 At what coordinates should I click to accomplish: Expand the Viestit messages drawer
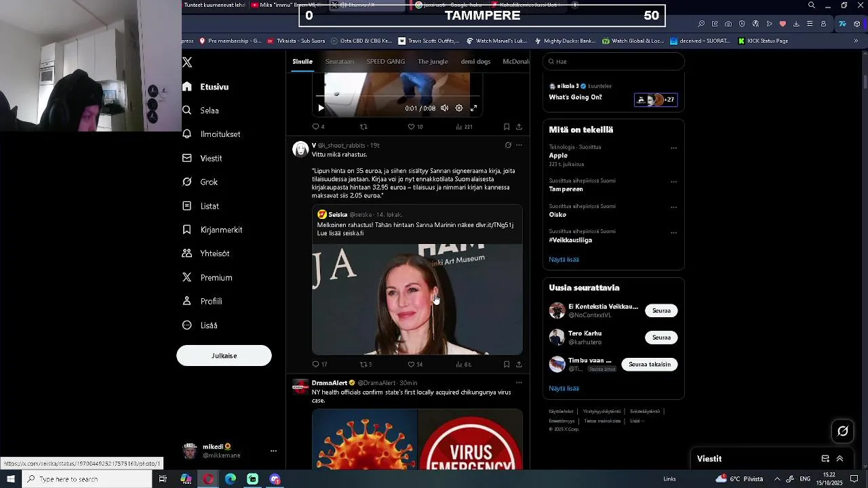(x=840, y=459)
